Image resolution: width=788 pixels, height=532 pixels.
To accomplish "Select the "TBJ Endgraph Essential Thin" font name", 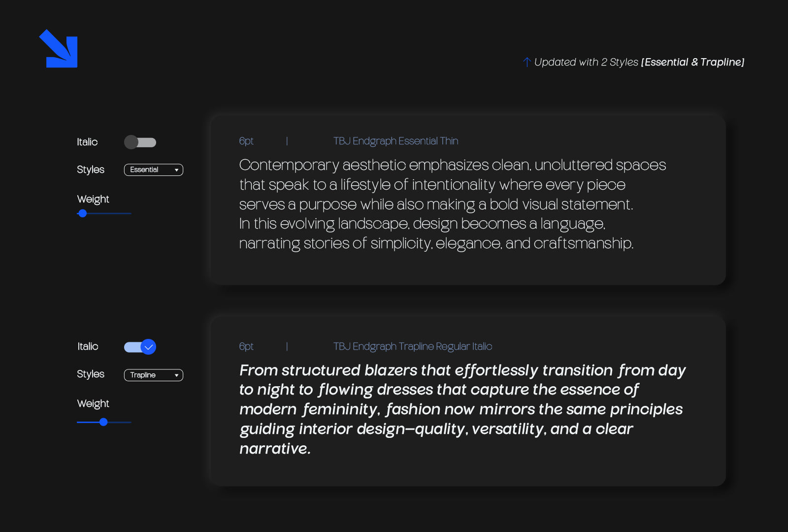I will [x=395, y=141].
